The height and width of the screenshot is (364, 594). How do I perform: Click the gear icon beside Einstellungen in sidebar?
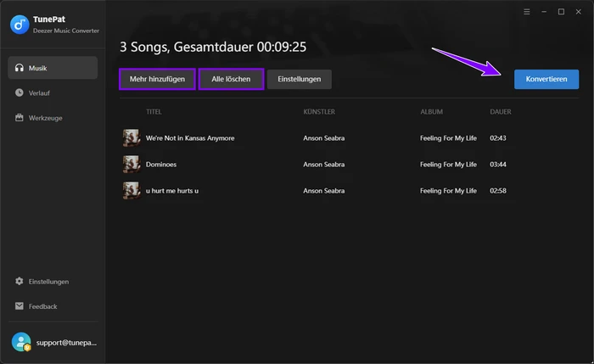click(20, 281)
